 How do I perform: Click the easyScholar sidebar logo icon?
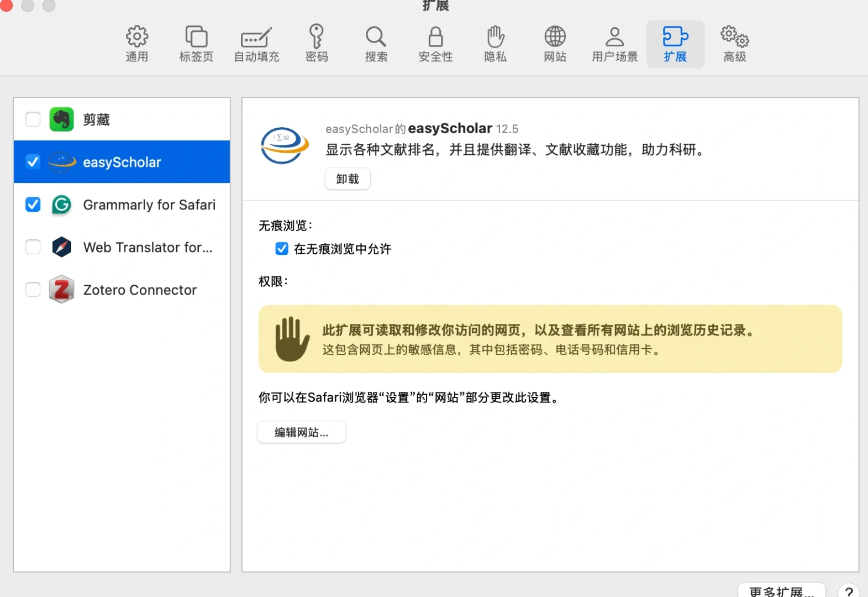tap(61, 162)
